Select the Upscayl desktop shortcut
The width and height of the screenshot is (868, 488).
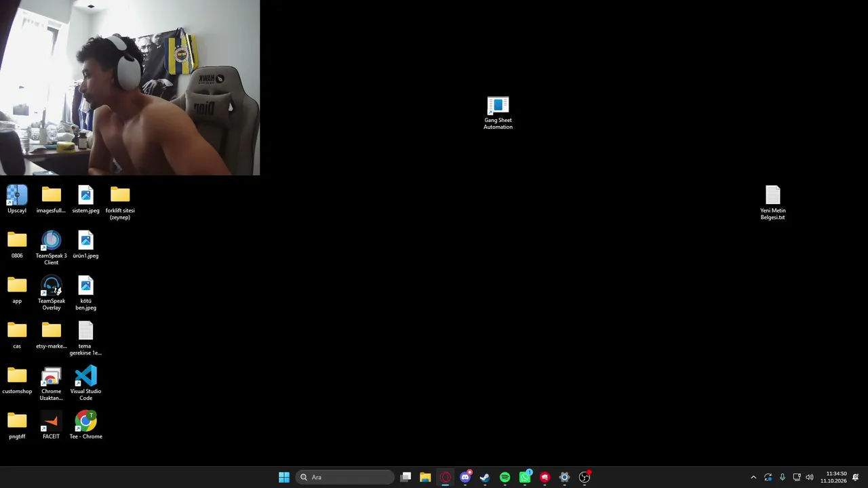pos(17,199)
